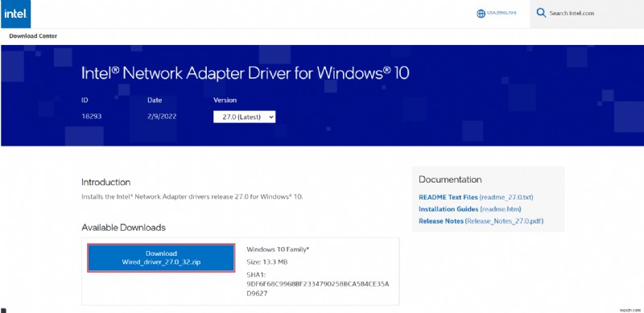
Task: Click the Documentation heading
Action: [x=450, y=179]
